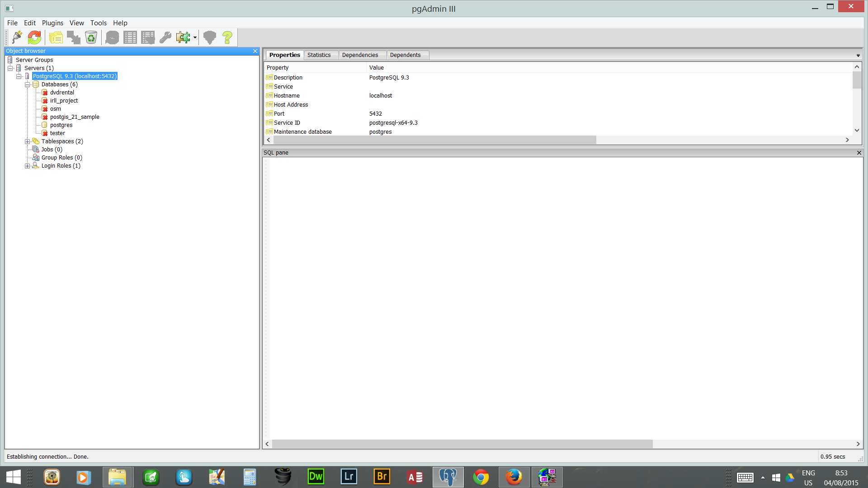Click the yellow question mark Help icon
Image resolution: width=868 pixels, height=488 pixels.
[x=227, y=38]
